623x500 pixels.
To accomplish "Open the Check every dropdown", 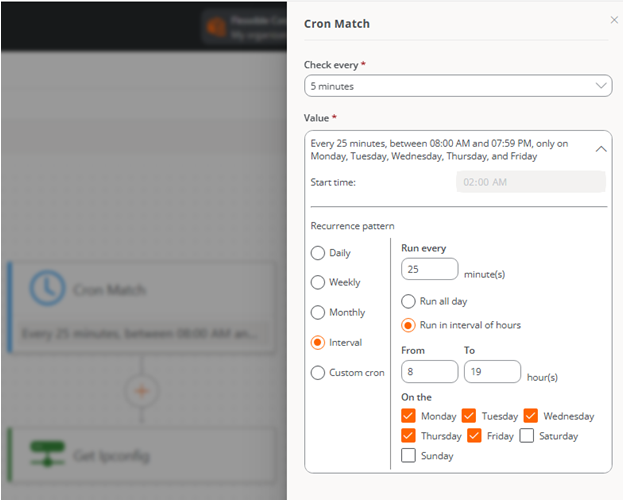I will point(458,86).
